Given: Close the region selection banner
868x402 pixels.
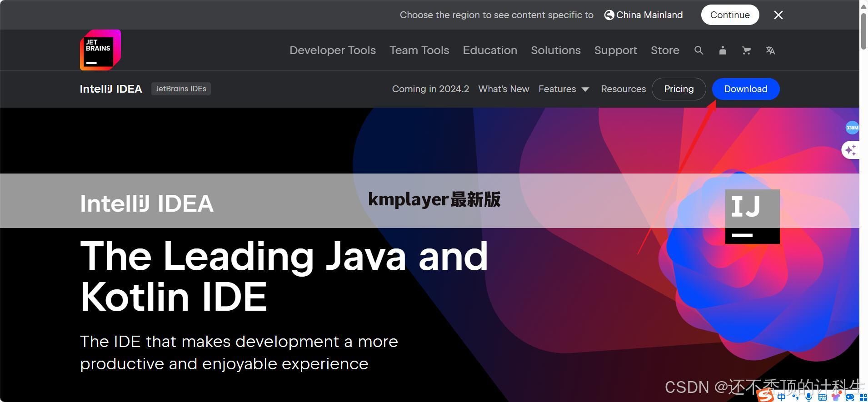Looking at the screenshot, I should point(778,15).
